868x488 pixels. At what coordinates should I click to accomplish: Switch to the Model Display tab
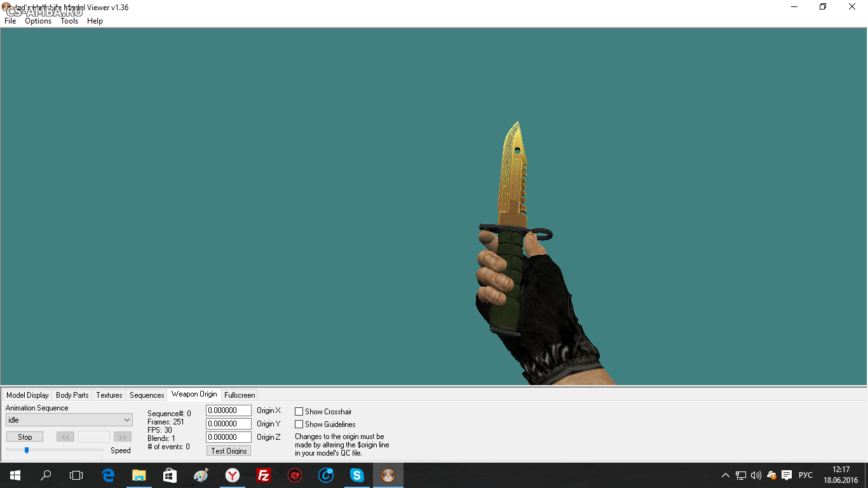click(x=27, y=395)
